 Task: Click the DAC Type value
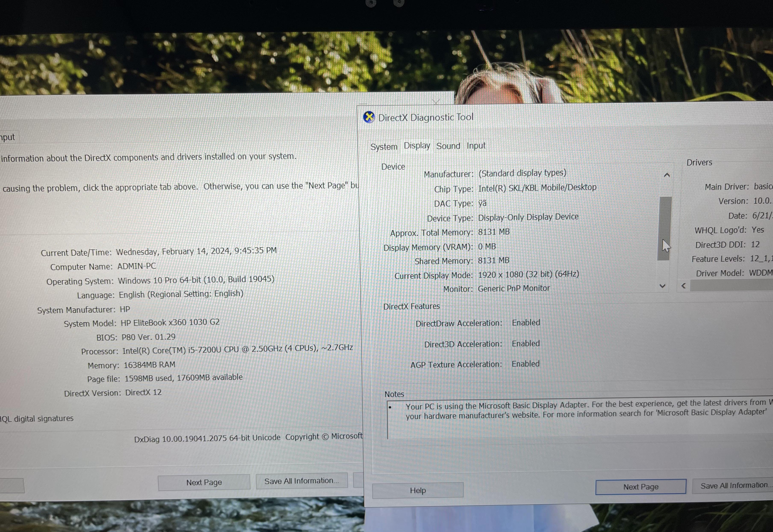point(482,203)
